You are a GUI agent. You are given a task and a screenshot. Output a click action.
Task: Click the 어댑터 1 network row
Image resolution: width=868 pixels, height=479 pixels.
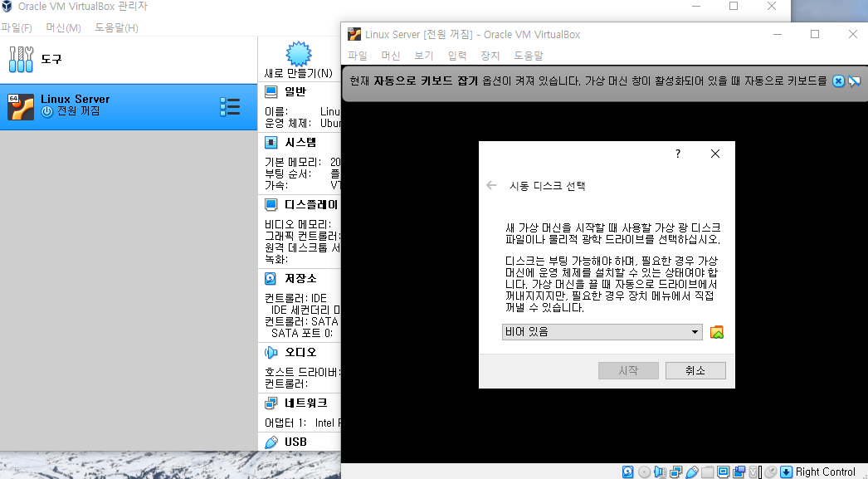[x=302, y=423]
